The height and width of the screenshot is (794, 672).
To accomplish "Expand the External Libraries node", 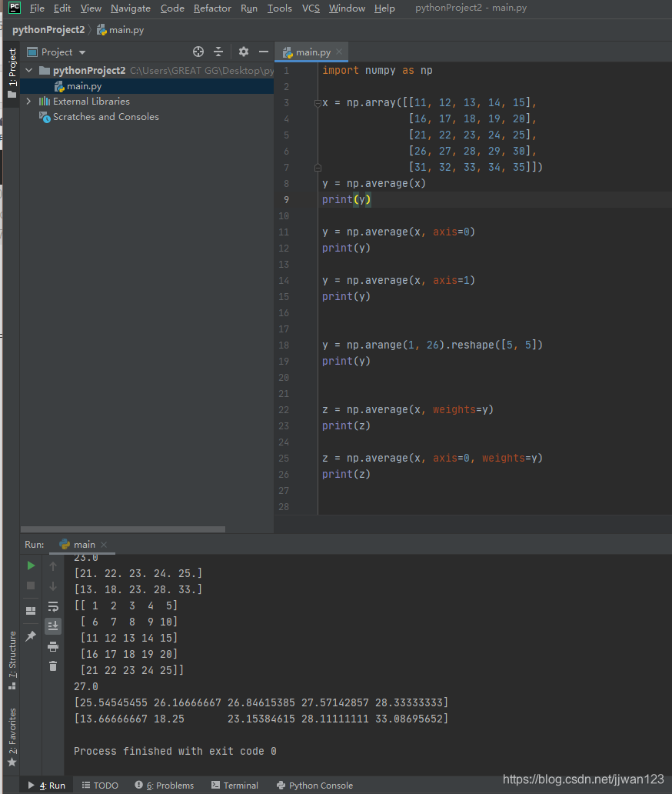I will point(29,102).
